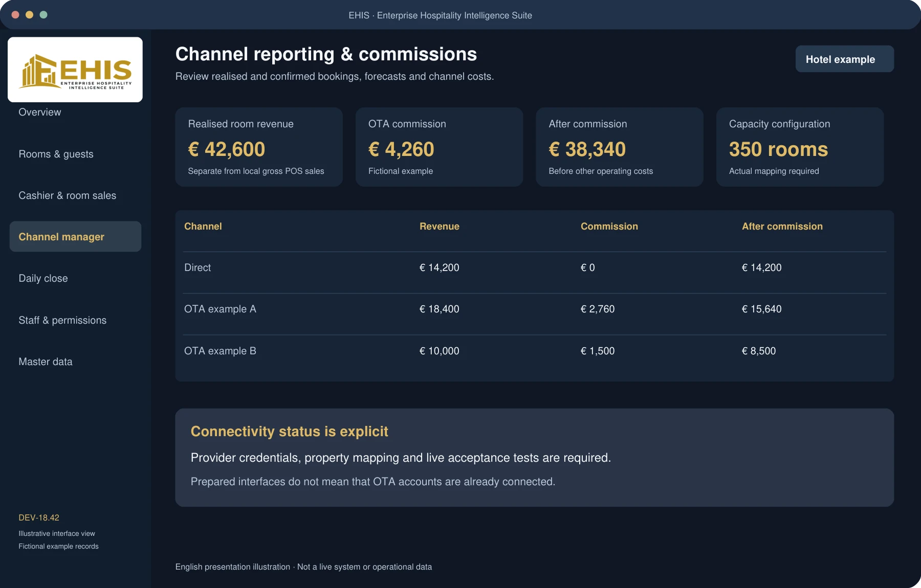The width and height of the screenshot is (921, 588).
Task: Click the Commission column header
Action: pyautogui.click(x=609, y=227)
